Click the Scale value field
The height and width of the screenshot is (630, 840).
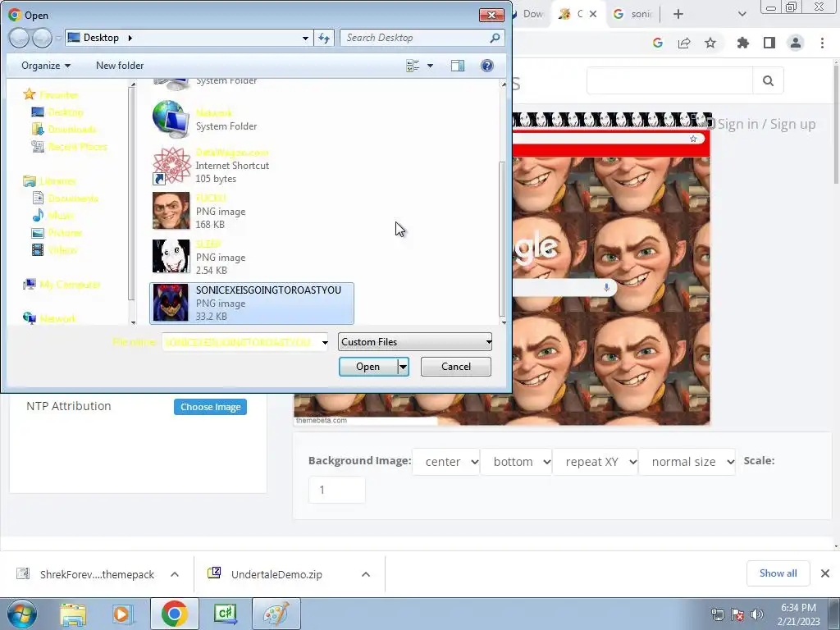(337, 490)
